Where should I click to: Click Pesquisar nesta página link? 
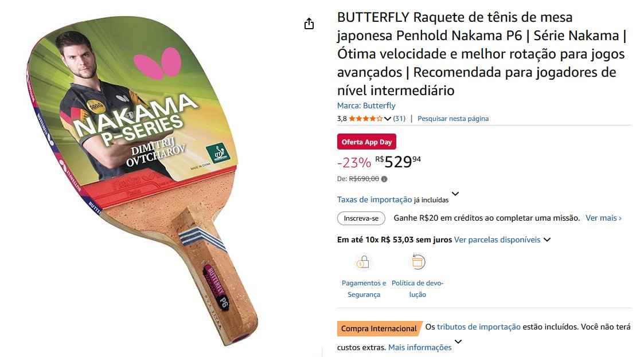[x=453, y=119]
